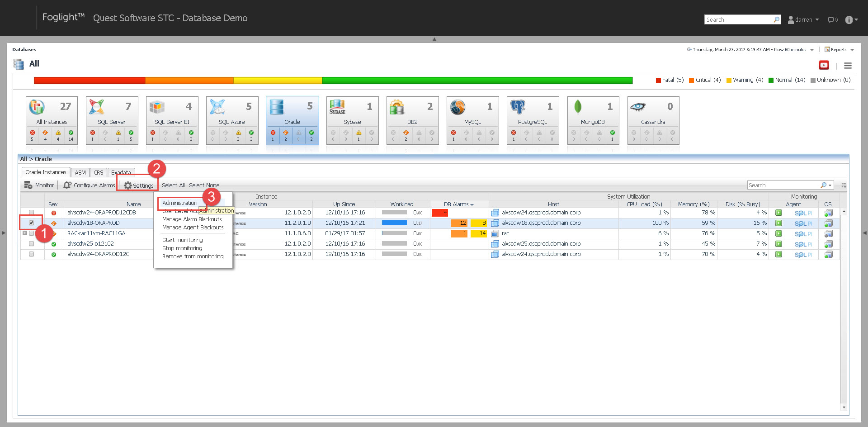The height and width of the screenshot is (427, 868).
Task: Choose Stop monitoring menu item
Action: coord(182,248)
